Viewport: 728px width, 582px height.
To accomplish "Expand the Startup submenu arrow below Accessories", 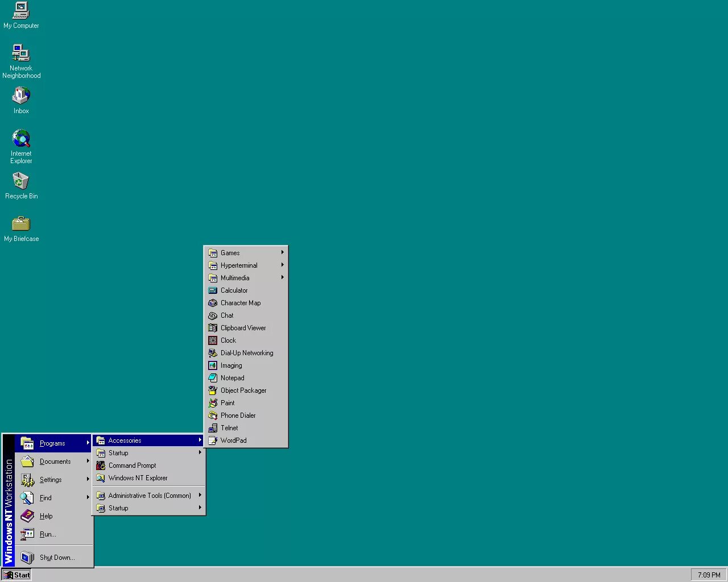I will tap(200, 452).
